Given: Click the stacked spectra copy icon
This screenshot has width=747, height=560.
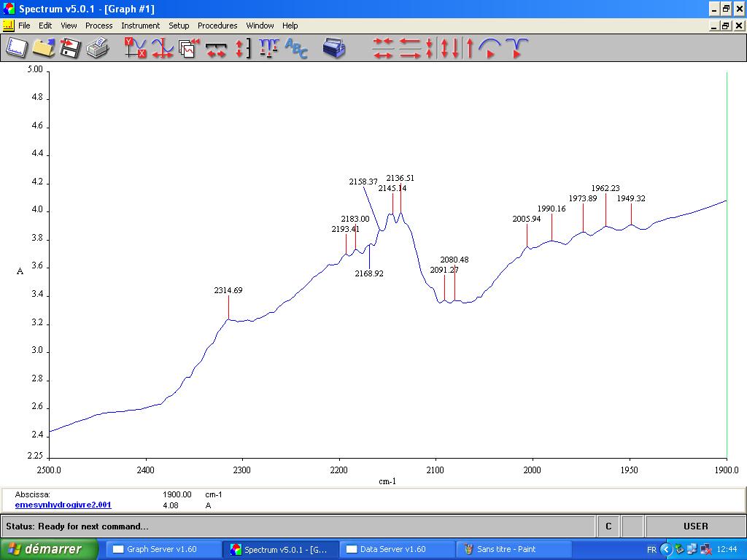Looking at the screenshot, I should [189, 48].
